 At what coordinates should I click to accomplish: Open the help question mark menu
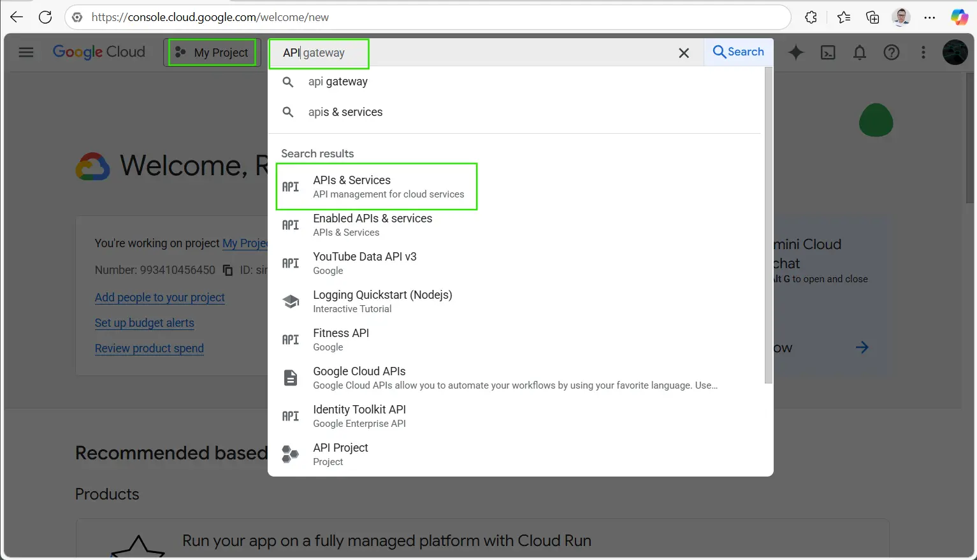click(x=891, y=52)
